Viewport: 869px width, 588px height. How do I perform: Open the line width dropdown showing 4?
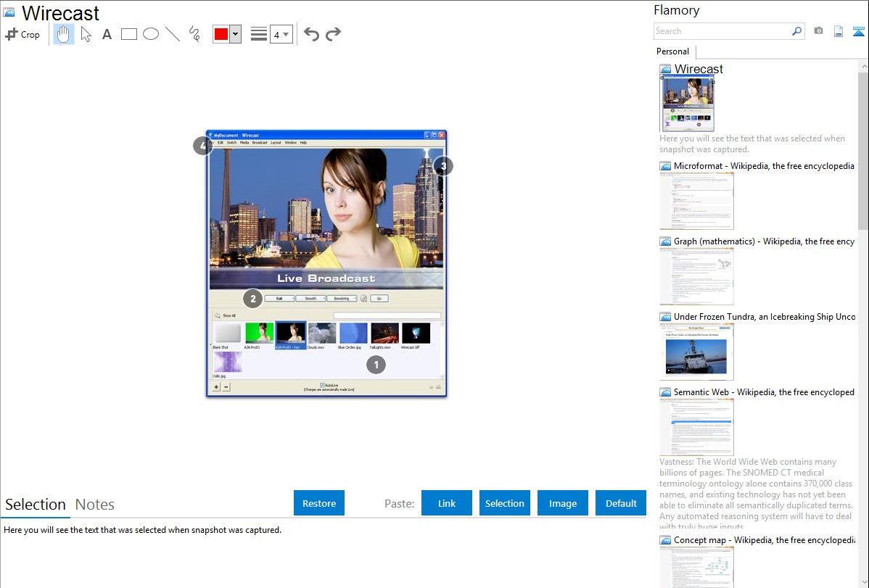[x=281, y=35]
